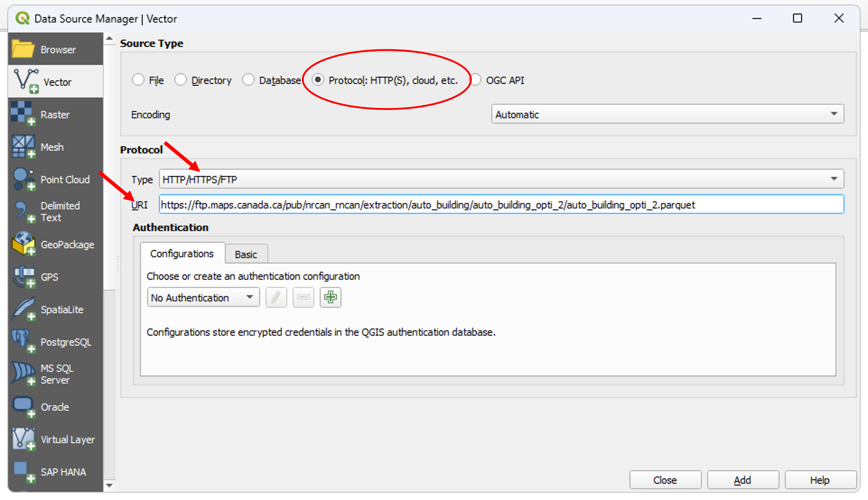The height and width of the screenshot is (500, 868).
Task: Switch to the Basic authentication tab
Action: 246,254
